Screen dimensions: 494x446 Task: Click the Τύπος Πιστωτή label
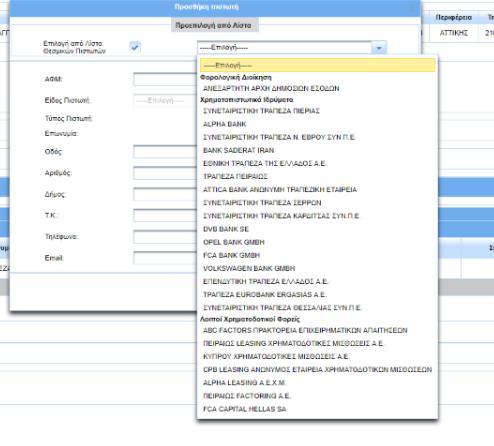(69, 118)
